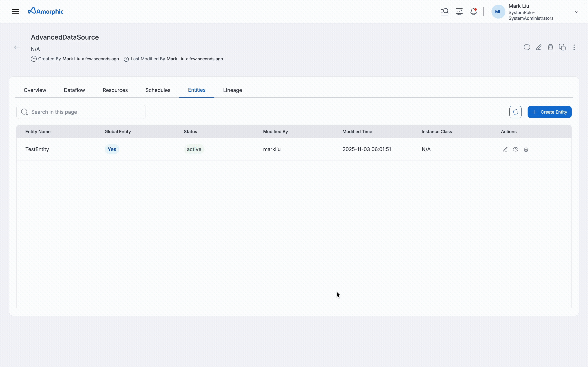Check notifications via the bell icon

[473, 11]
